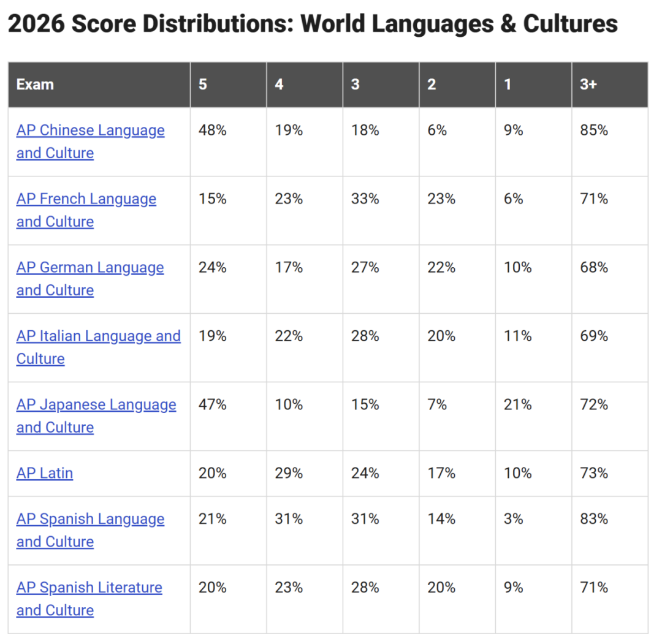Click the '3' score column header
662x644 pixels.
(x=381, y=85)
